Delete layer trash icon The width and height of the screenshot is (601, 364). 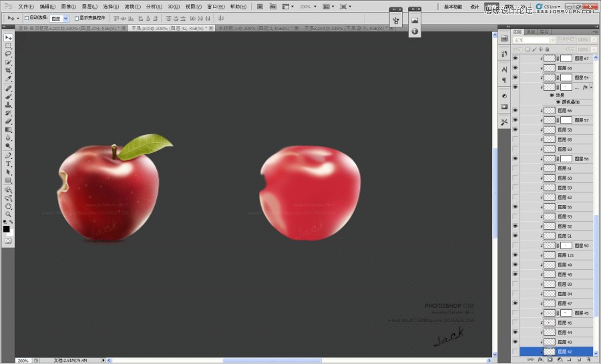(588, 360)
